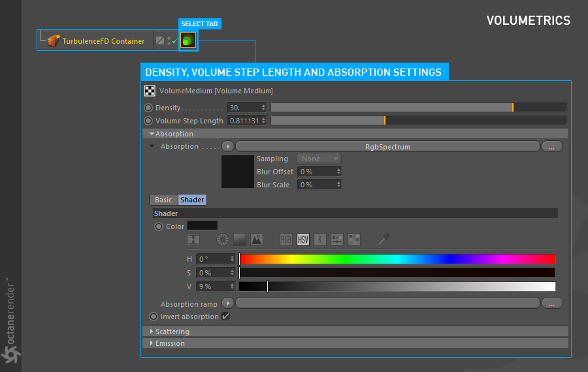This screenshot has height=372, width=588.
Task: Click the V value stepper arrows
Action: (232, 287)
